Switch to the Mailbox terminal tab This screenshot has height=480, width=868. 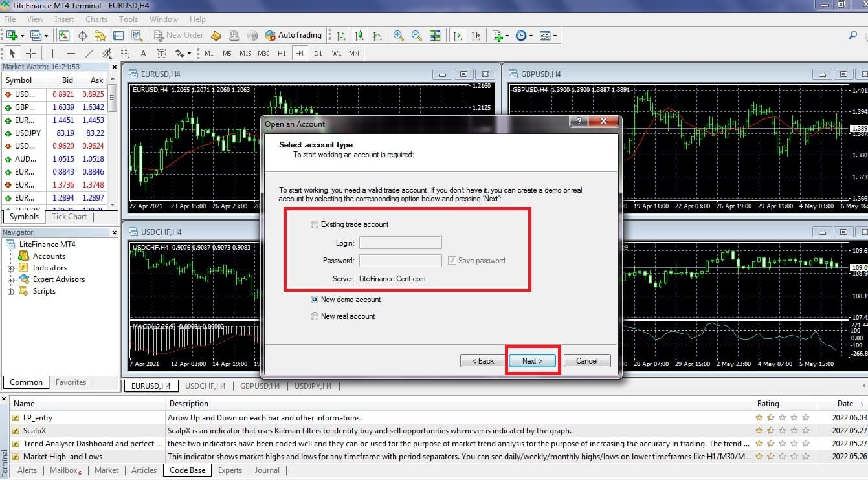click(x=65, y=470)
